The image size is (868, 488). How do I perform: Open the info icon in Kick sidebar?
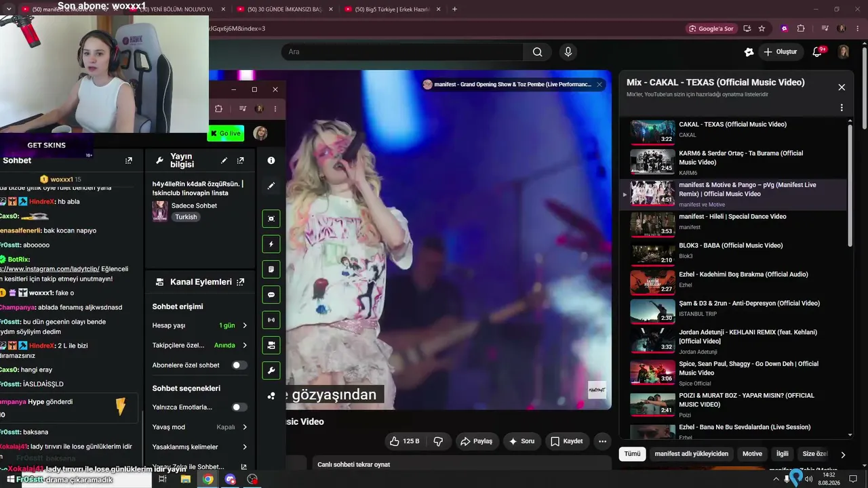tap(271, 161)
